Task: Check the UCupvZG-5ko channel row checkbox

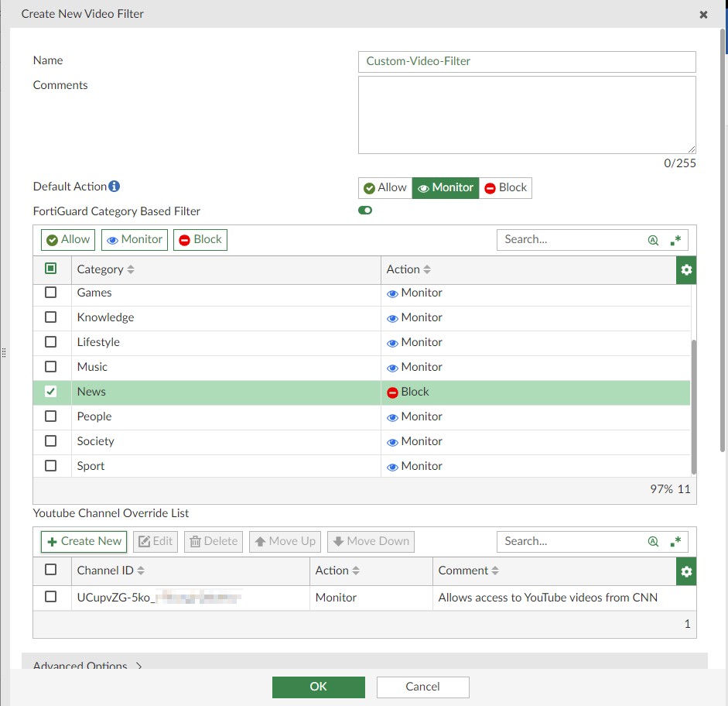Action: pyautogui.click(x=50, y=596)
